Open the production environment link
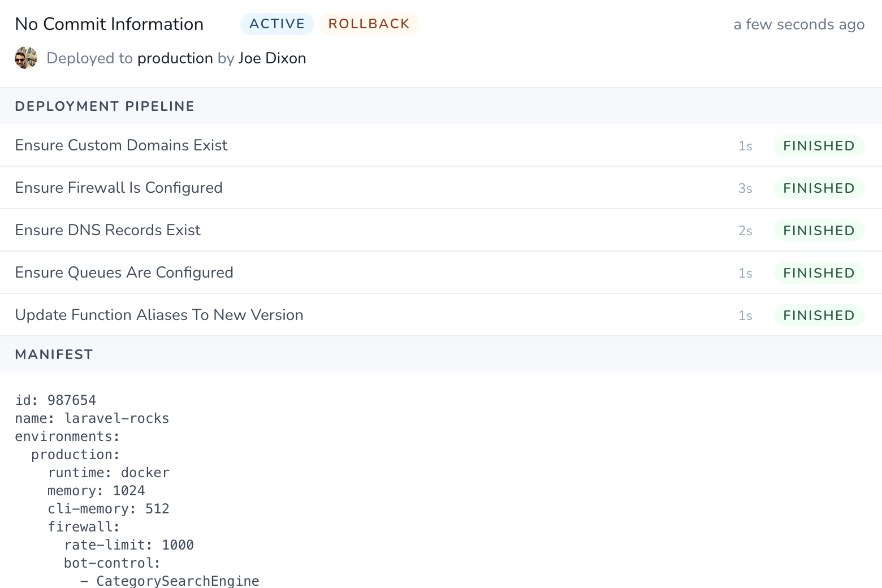This screenshot has height=588, width=882. [175, 58]
